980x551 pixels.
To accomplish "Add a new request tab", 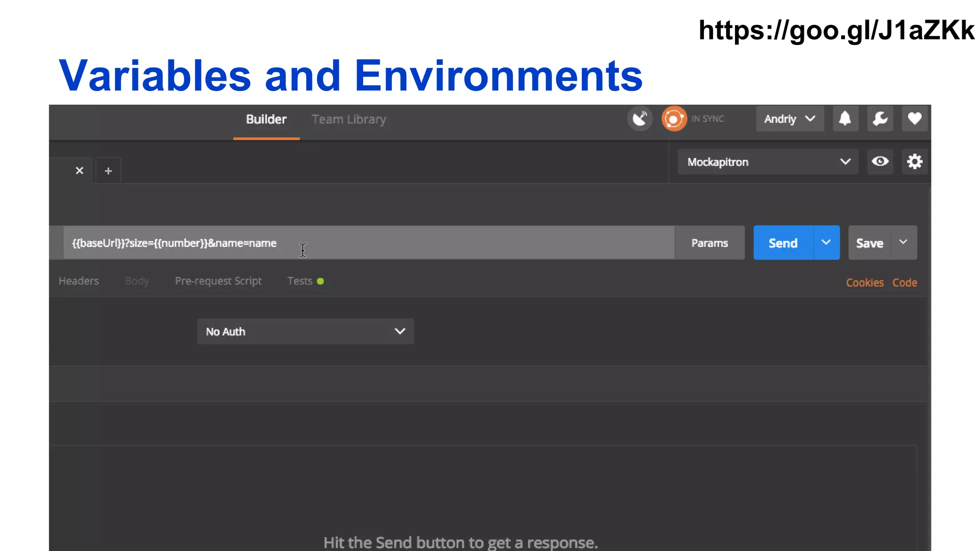I will coord(109,171).
